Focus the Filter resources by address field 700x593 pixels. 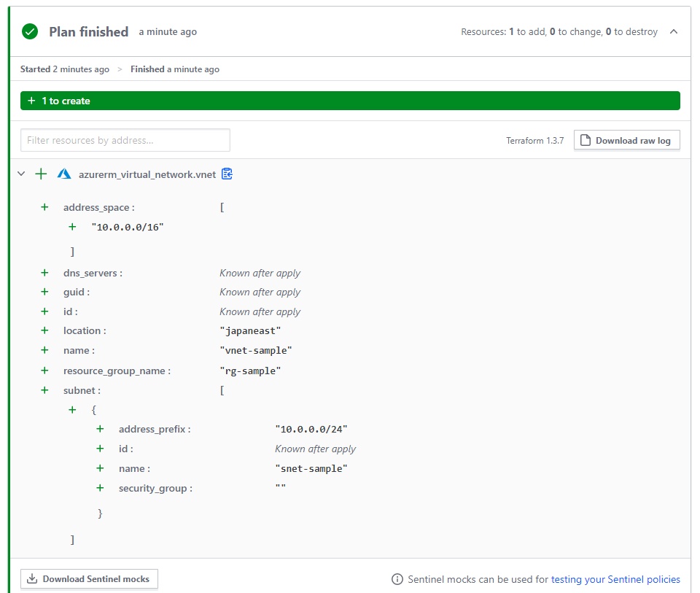(125, 140)
